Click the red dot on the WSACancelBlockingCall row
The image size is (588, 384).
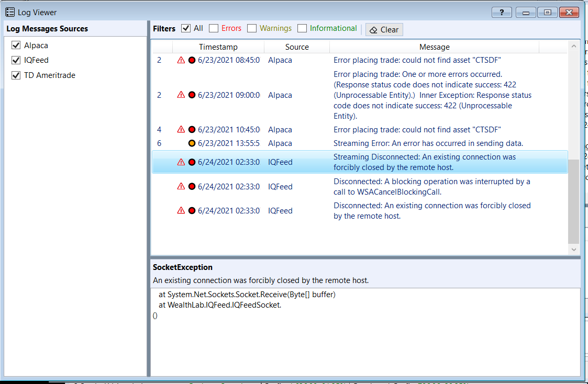point(192,186)
